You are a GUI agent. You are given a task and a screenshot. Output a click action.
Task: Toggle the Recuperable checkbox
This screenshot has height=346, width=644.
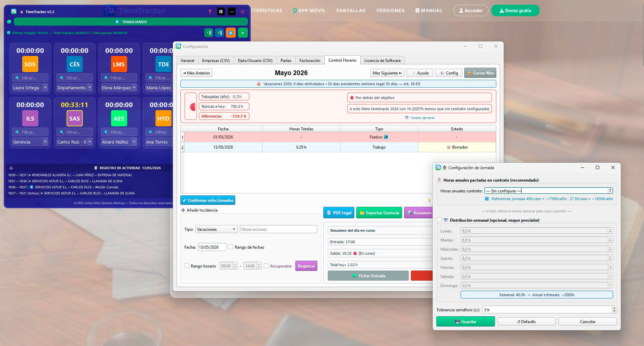coord(266,266)
